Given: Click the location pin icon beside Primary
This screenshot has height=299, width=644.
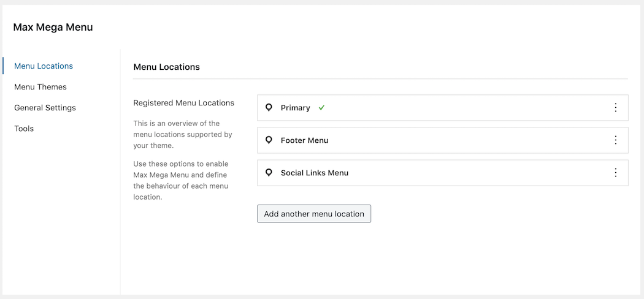Looking at the screenshot, I should click(269, 108).
